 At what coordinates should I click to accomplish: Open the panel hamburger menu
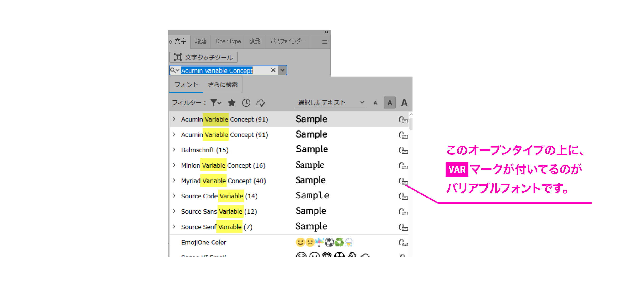(x=324, y=42)
